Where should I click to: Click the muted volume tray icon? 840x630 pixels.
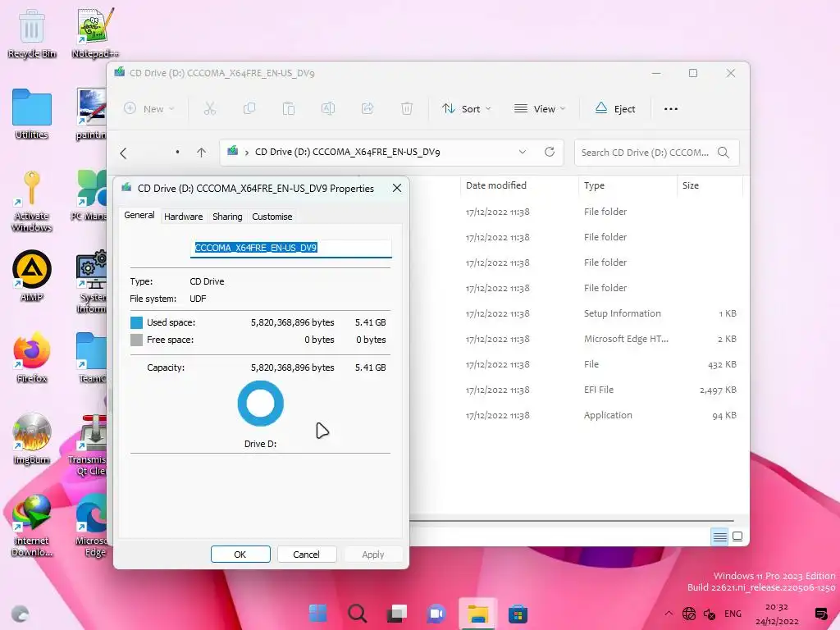709,614
